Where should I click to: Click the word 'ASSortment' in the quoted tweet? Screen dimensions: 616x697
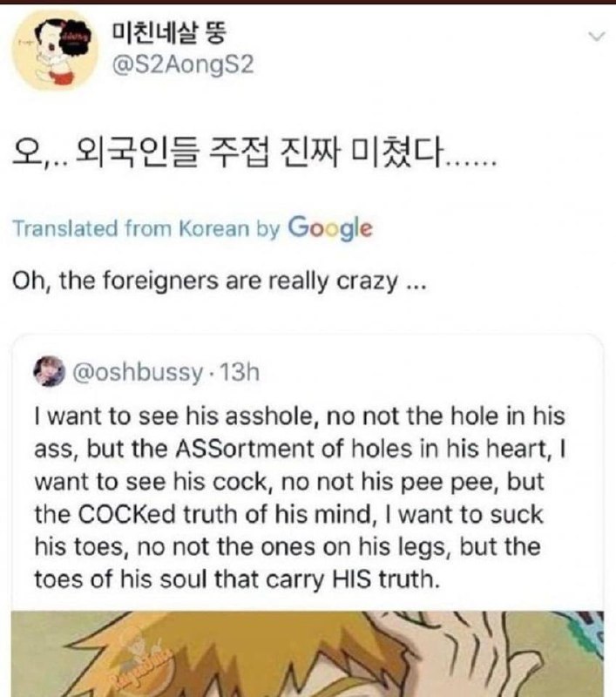tap(246, 449)
